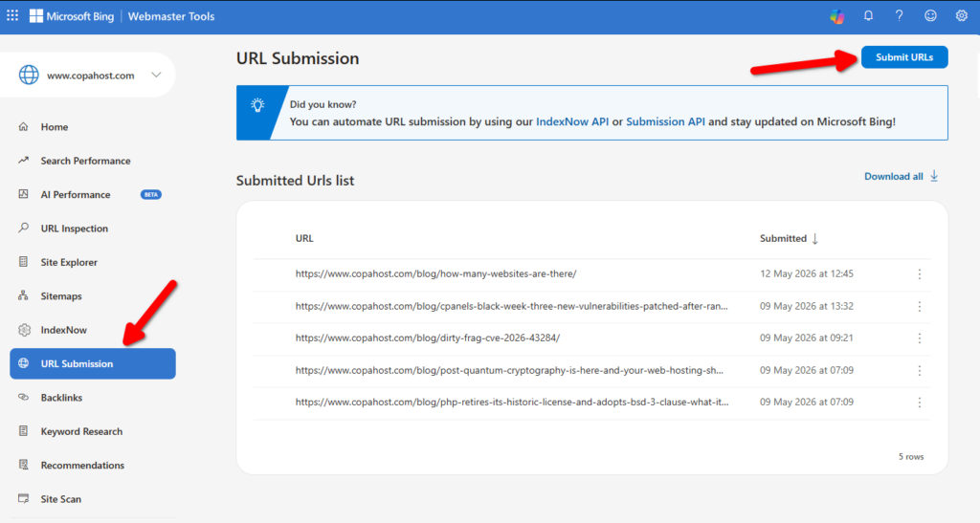
Task: Open more options for how-many-websites-are-there row
Action: coord(920,274)
